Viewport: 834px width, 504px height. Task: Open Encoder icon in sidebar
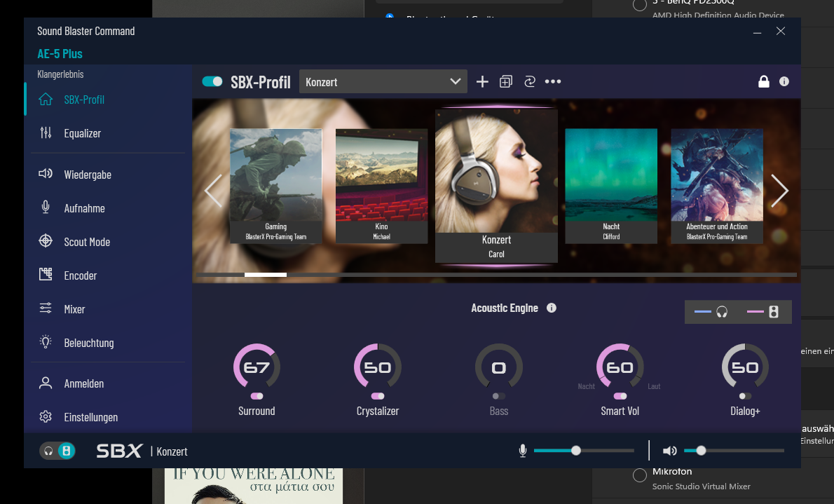(46, 275)
